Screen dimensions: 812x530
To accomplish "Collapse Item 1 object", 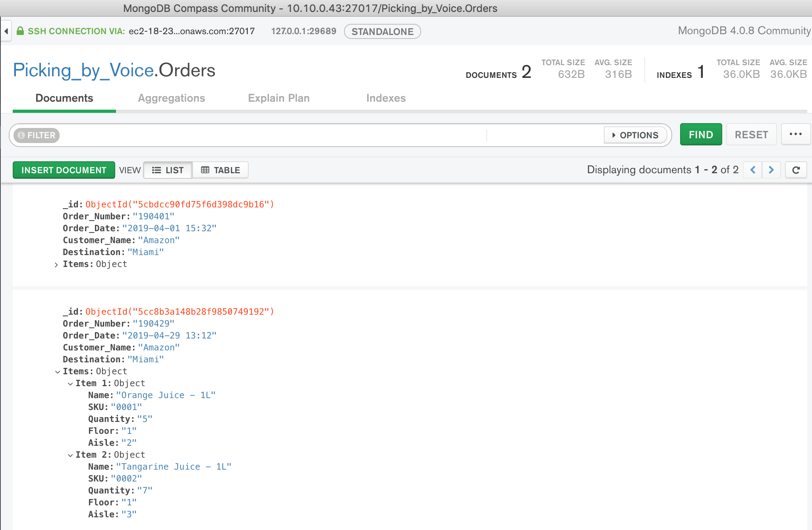I will pos(70,384).
